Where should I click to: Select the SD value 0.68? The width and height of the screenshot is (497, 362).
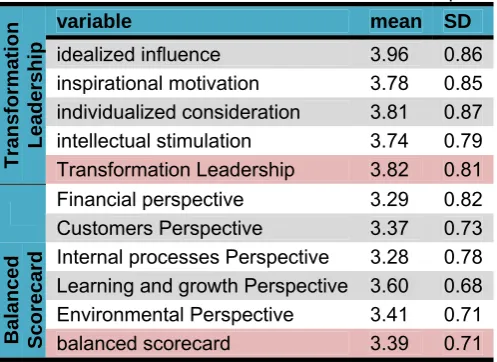point(463,286)
